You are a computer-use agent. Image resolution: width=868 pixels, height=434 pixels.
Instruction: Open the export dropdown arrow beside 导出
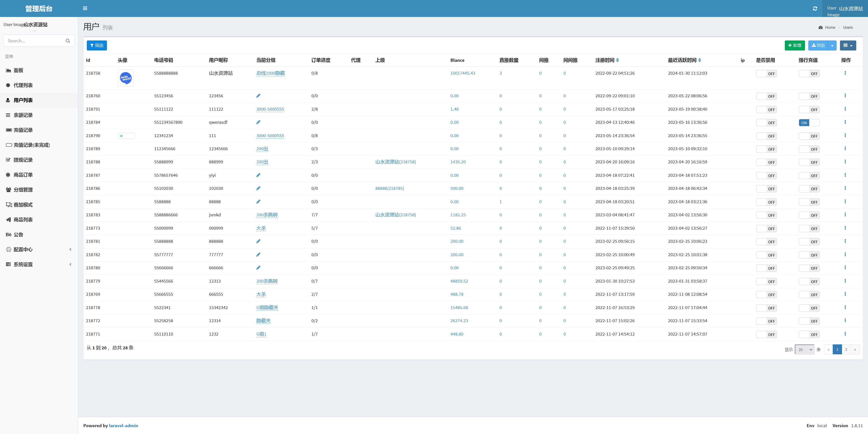tap(832, 45)
